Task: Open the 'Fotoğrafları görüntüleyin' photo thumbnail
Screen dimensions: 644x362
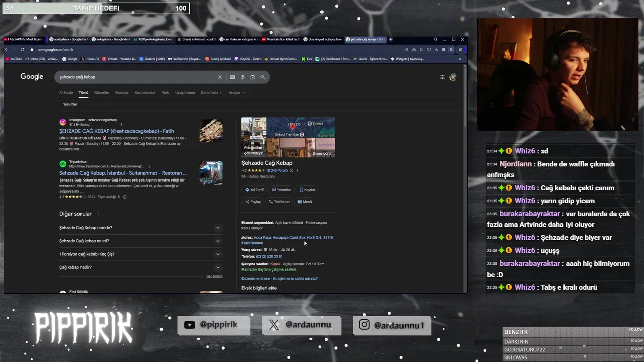Action: point(254,137)
